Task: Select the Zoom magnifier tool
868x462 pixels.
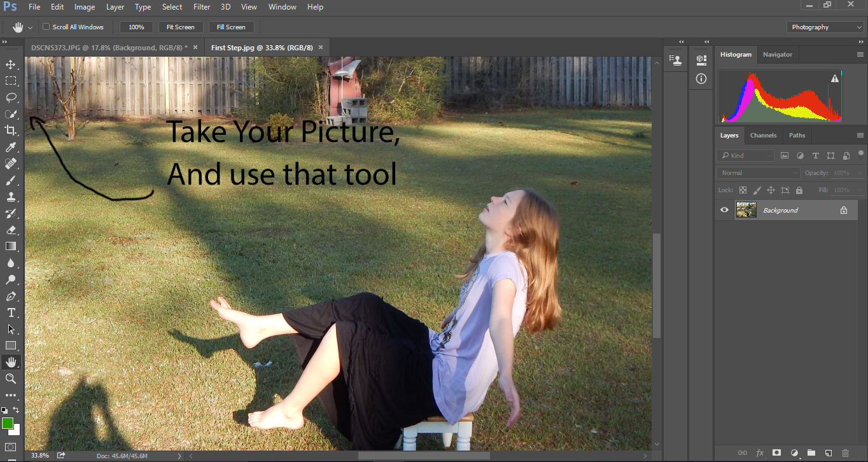Action: point(11,379)
